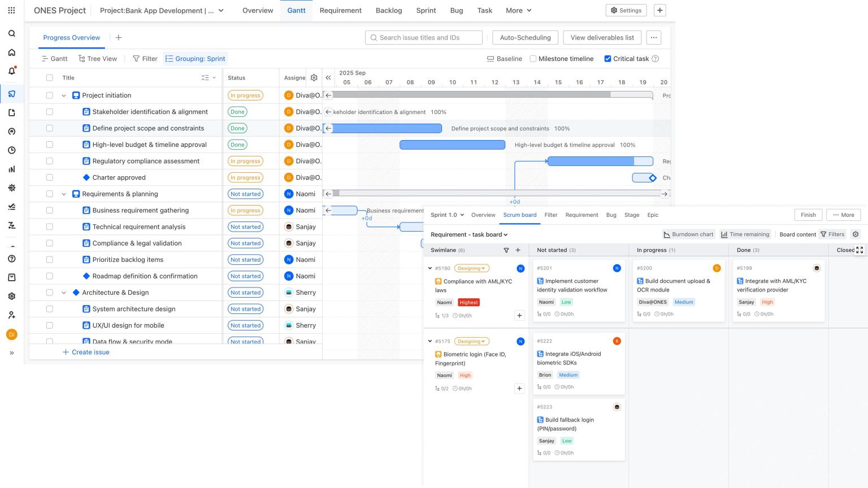Collapse Gantt table with double-left arrows

coord(328,78)
